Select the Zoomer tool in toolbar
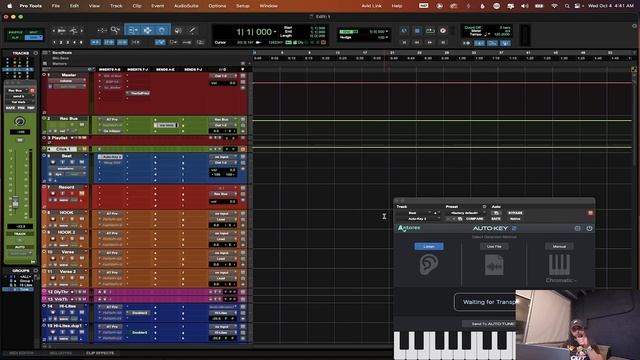The image size is (640, 360). [x=116, y=30]
